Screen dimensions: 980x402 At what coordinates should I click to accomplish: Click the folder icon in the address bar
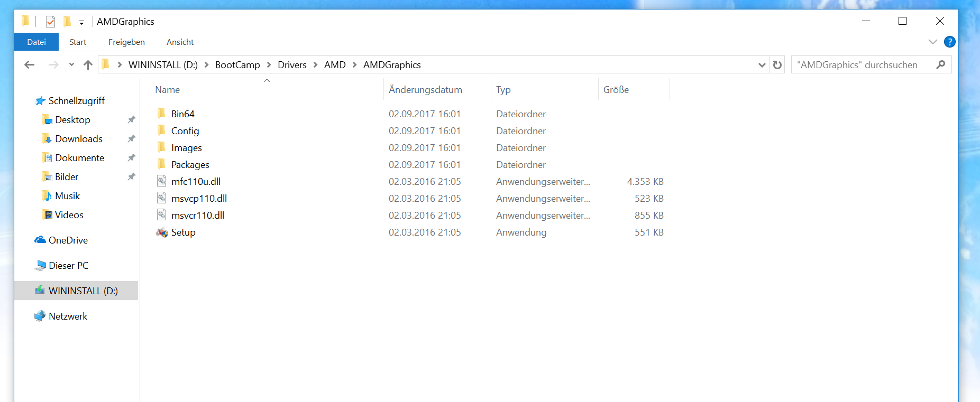pos(105,64)
